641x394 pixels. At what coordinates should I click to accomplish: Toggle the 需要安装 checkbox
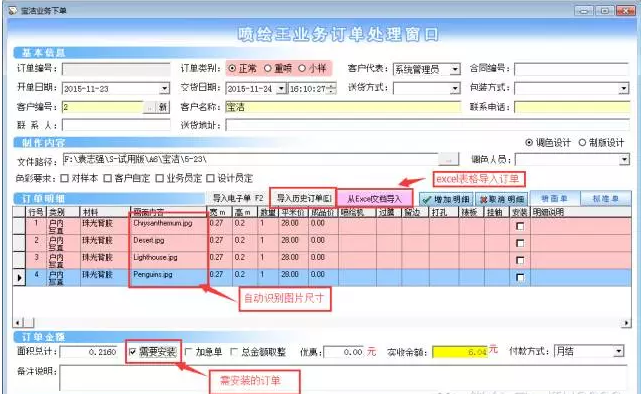[x=132, y=351]
